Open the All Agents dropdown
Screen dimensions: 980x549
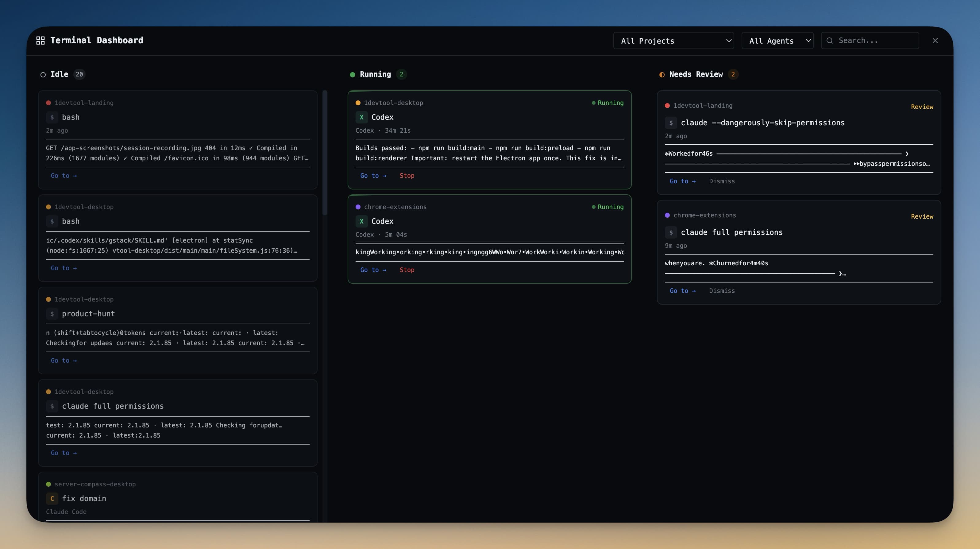[x=777, y=40]
